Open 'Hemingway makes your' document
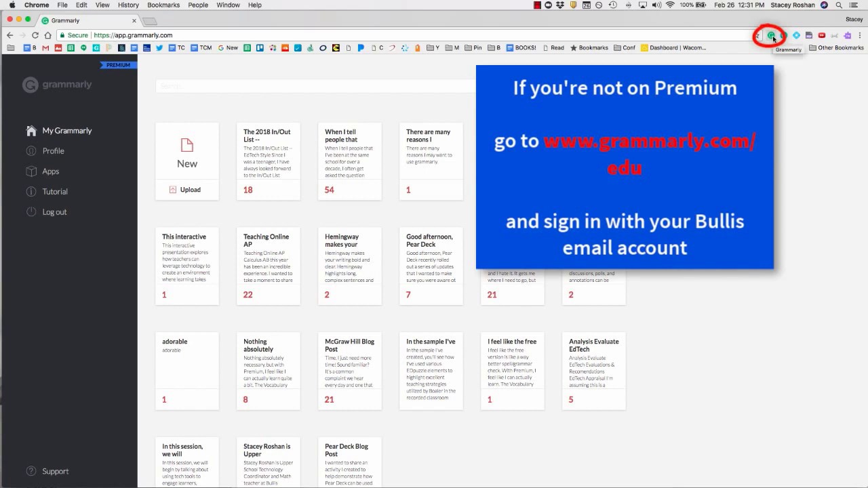Screen dimensions: 868x488 (350, 266)
